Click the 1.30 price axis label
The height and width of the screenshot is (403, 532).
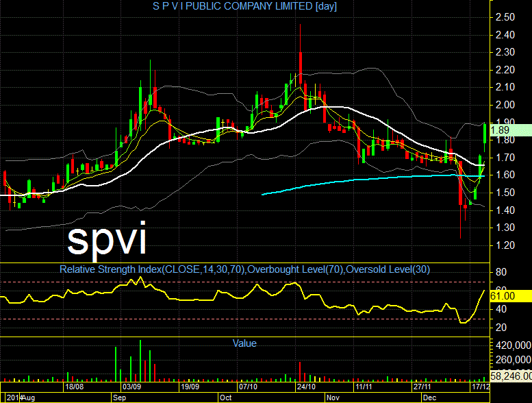tap(505, 228)
